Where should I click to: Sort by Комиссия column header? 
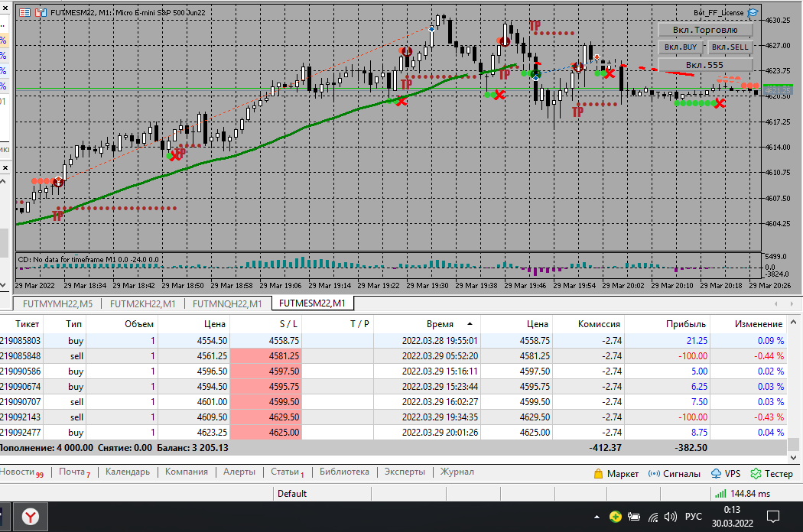(x=588, y=324)
